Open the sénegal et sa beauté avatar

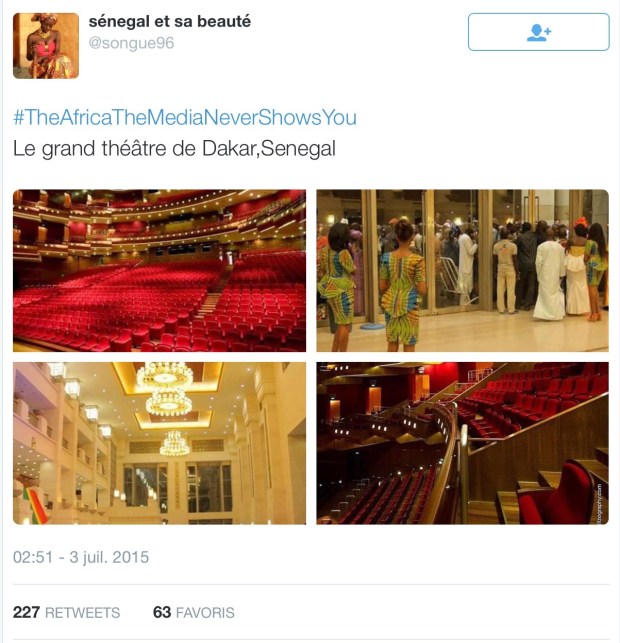click(x=46, y=46)
